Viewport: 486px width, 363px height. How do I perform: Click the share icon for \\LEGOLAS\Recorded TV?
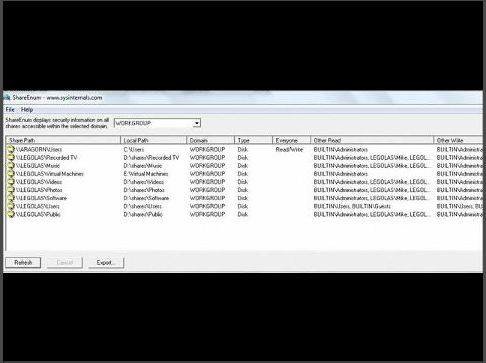tap(11, 157)
